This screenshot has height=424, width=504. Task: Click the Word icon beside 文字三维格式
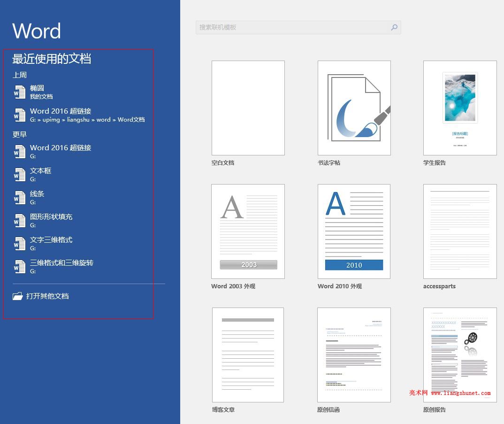tap(20, 244)
